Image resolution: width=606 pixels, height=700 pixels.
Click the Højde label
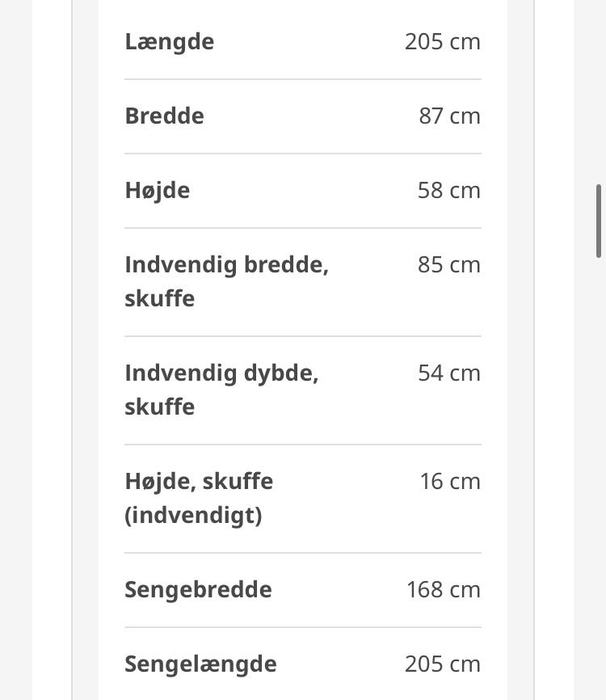(157, 191)
